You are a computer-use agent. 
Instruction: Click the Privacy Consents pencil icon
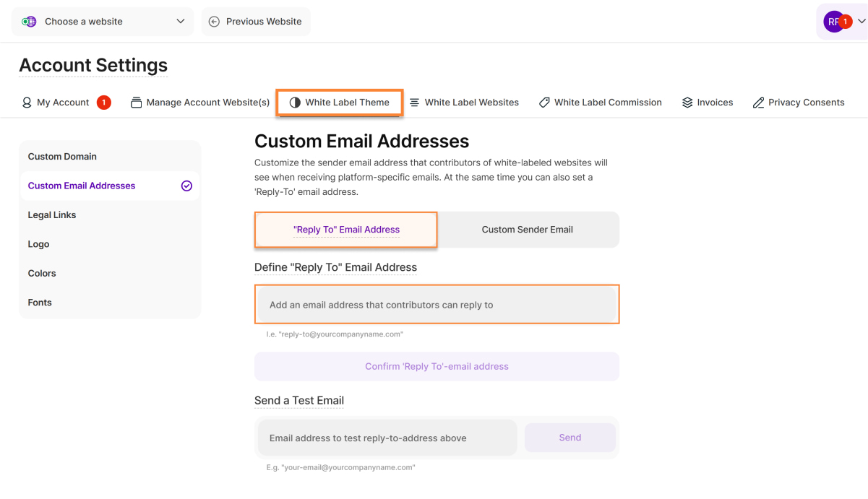click(x=758, y=103)
